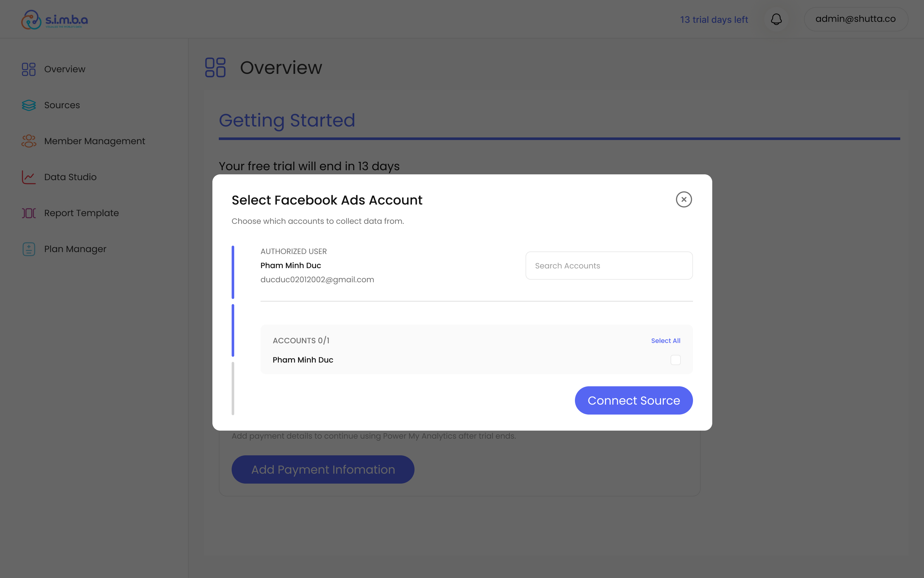Open the admin@shutta.co account menu

coord(856,19)
